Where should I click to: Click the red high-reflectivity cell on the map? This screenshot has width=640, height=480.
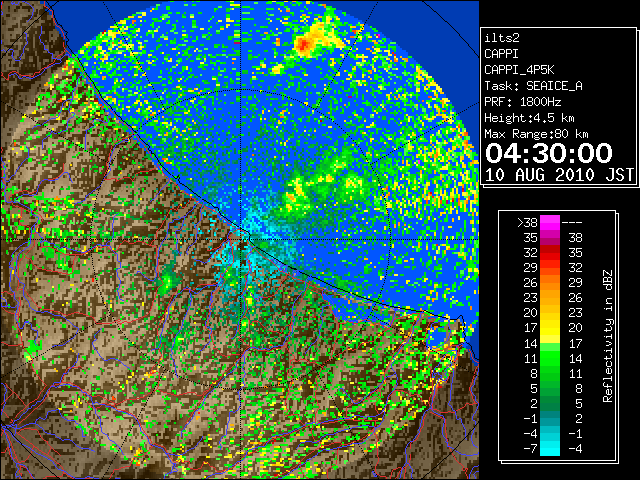pos(303,44)
